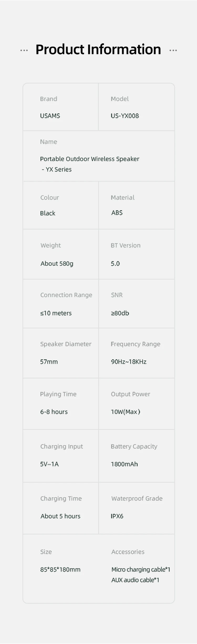
Task: Click the About 580g weight value
Action: pos(57,263)
